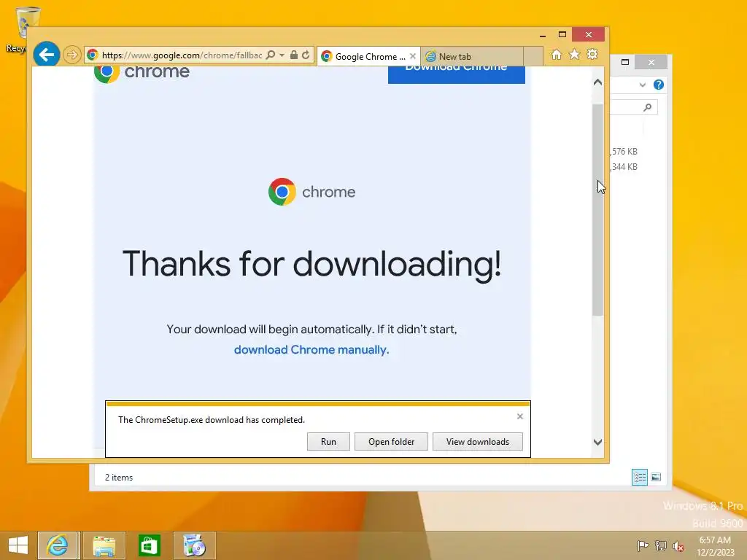
Task: Click the security lock icon in address bar
Action: pyautogui.click(x=294, y=55)
